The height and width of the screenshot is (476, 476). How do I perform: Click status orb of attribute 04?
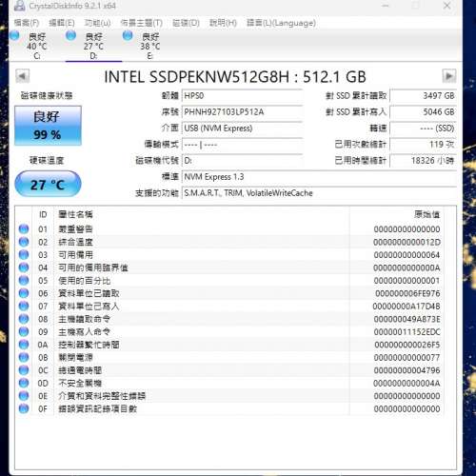pyautogui.click(x=24, y=268)
